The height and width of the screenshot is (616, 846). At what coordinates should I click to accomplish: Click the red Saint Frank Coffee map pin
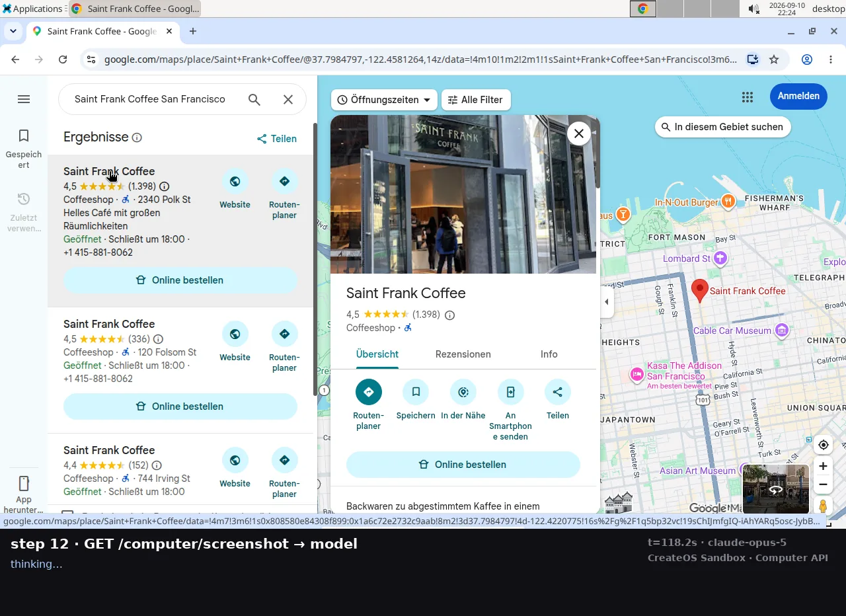(699, 290)
